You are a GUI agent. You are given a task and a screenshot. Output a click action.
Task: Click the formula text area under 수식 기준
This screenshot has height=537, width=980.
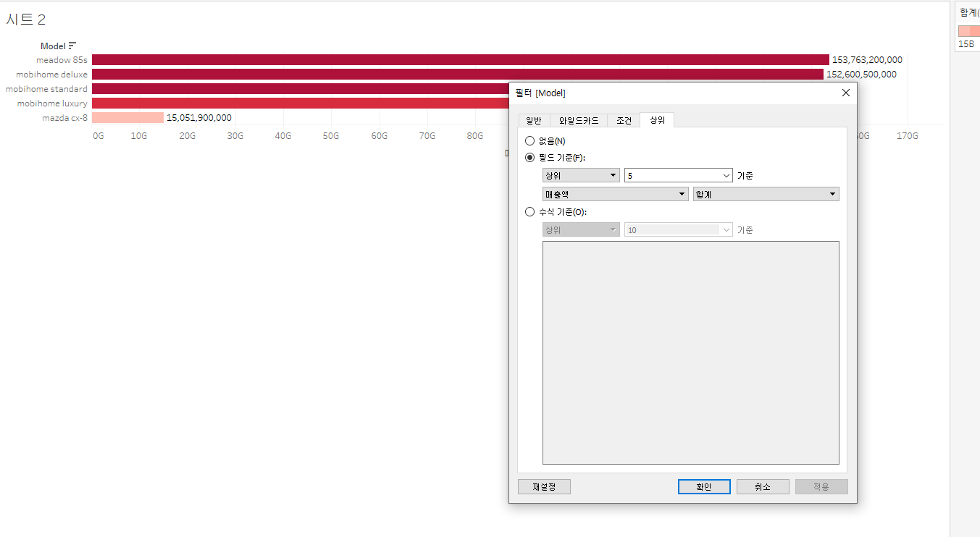690,352
